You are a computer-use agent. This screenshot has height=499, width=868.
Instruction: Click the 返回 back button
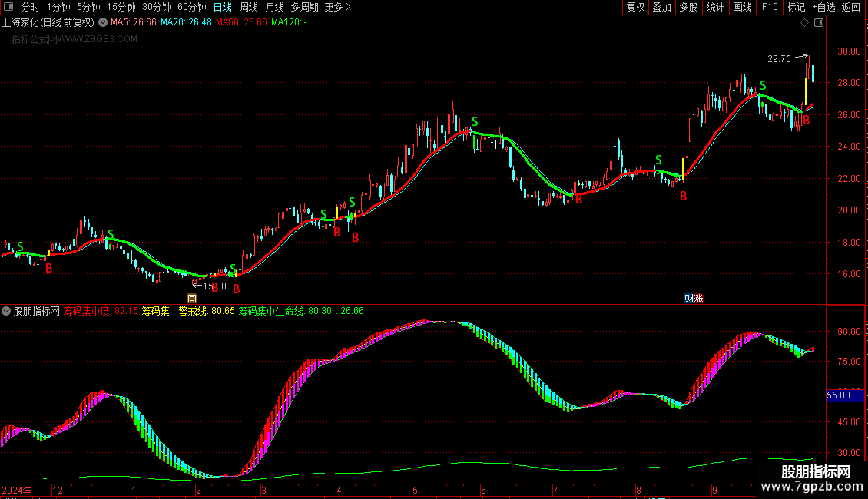(851, 7)
